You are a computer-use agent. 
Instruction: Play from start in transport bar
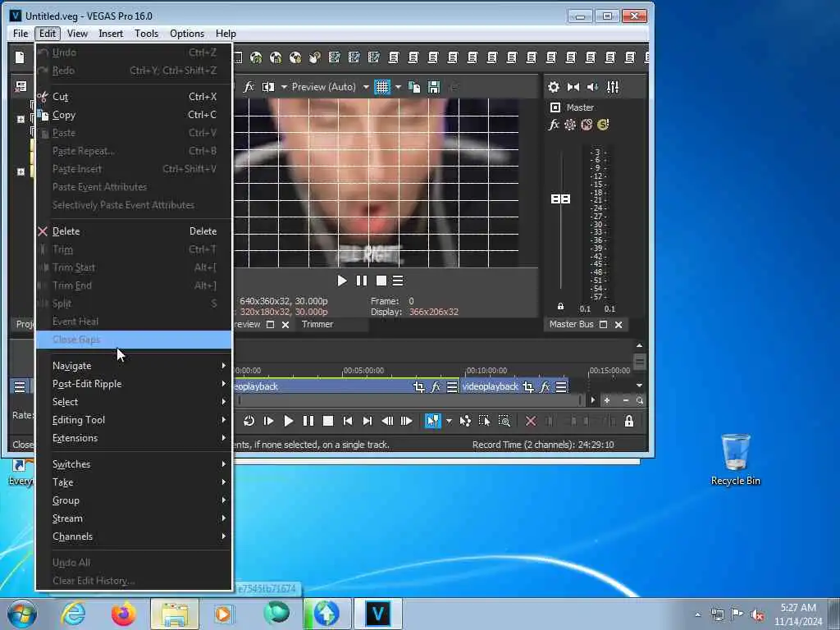pyautogui.click(x=268, y=421)
